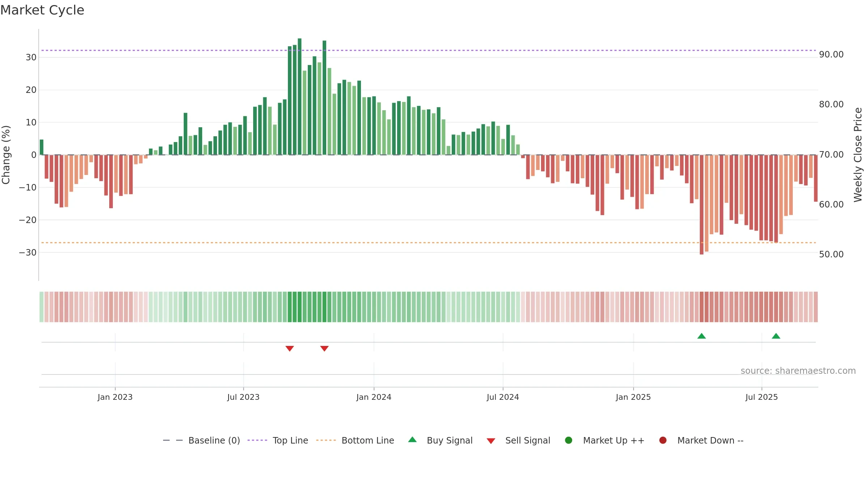The image size is (868, 488).
Task: Click the 70.00 price axis label
Action: 831,154
